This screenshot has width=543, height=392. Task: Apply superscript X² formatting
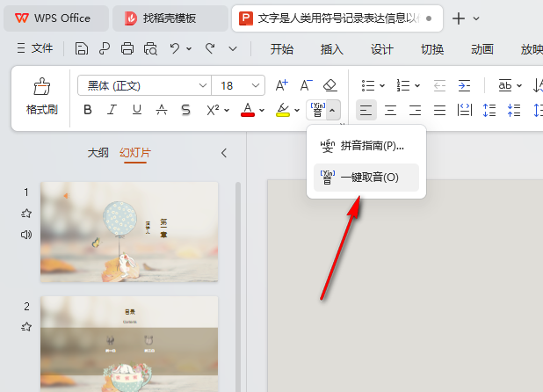213,110
